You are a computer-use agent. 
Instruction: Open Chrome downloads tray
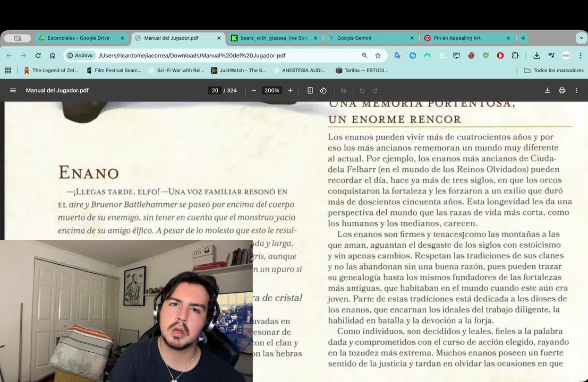(536, 55)
